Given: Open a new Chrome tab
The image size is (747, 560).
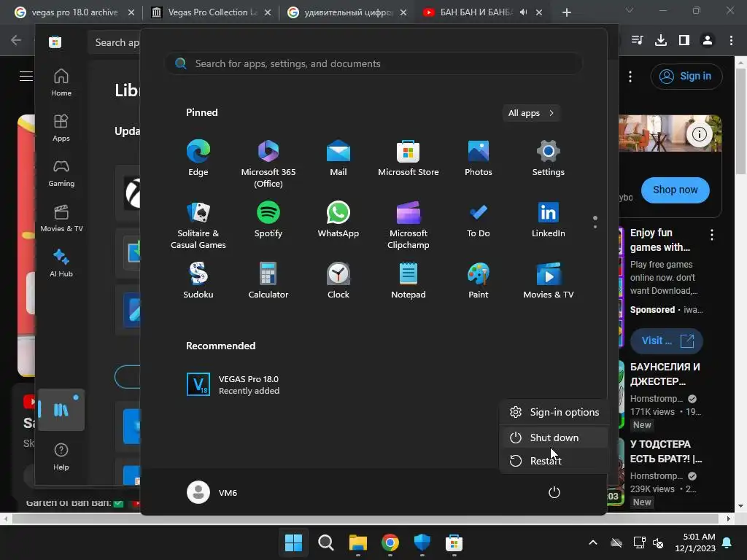Looking at the screenshot, I should coord(566,12).
